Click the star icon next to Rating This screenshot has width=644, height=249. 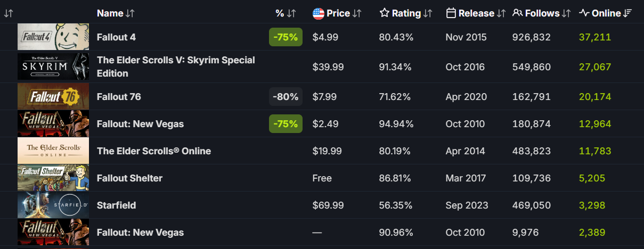coord(384,13)
